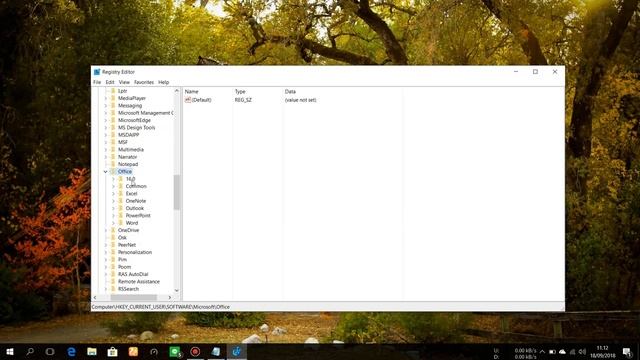The height and width of the screenshot is (360, 640).
Task: Open the View menu
Action: click(124, 82)
